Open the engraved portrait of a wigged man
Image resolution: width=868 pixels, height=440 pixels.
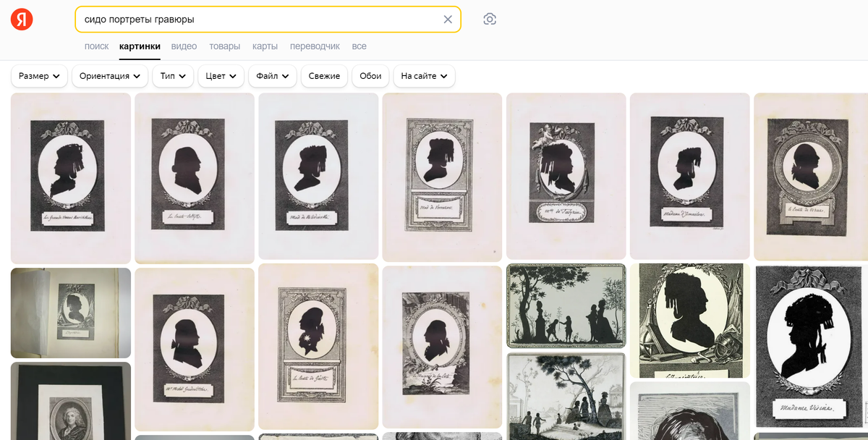coord(71,401)
